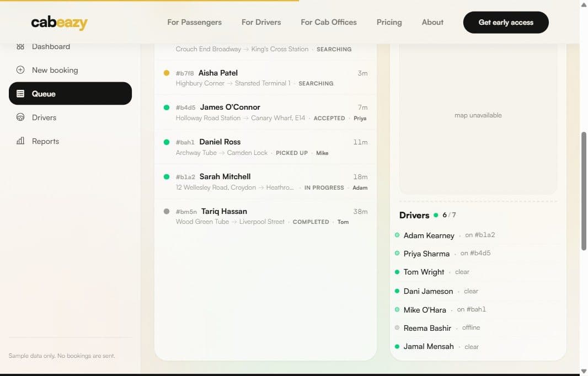Select the James O'Connor booking name
This screenshot has height=376, width=588.
coord(230,107)
